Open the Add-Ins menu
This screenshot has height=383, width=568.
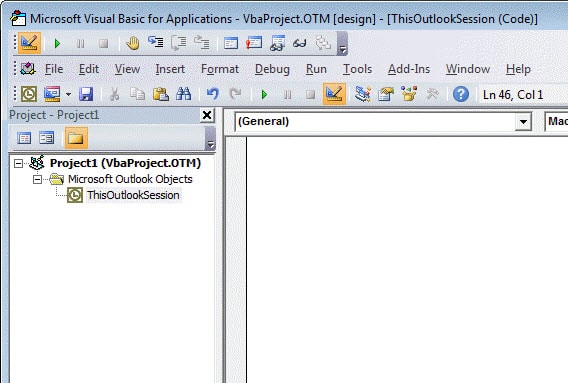[x=409, y=69]
